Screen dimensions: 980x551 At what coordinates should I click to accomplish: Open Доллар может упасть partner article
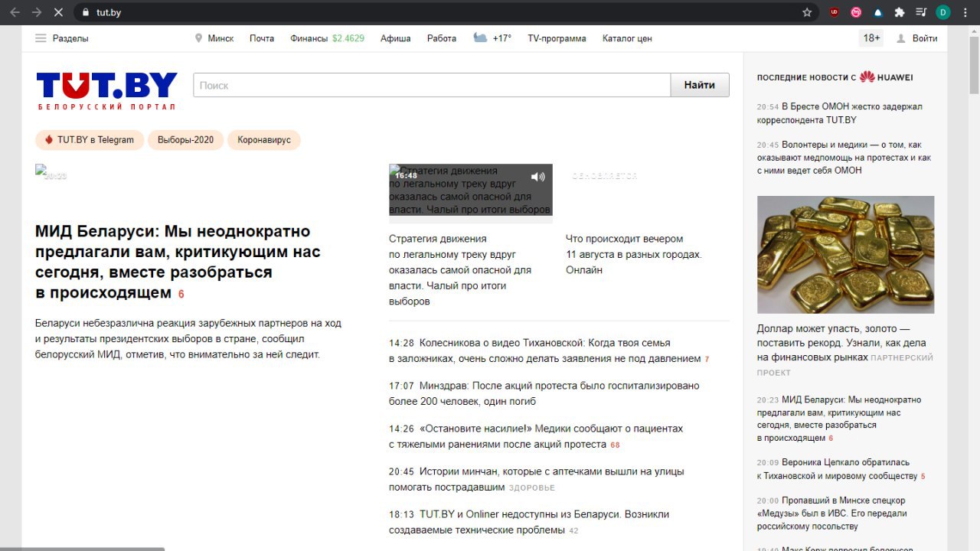841,343
